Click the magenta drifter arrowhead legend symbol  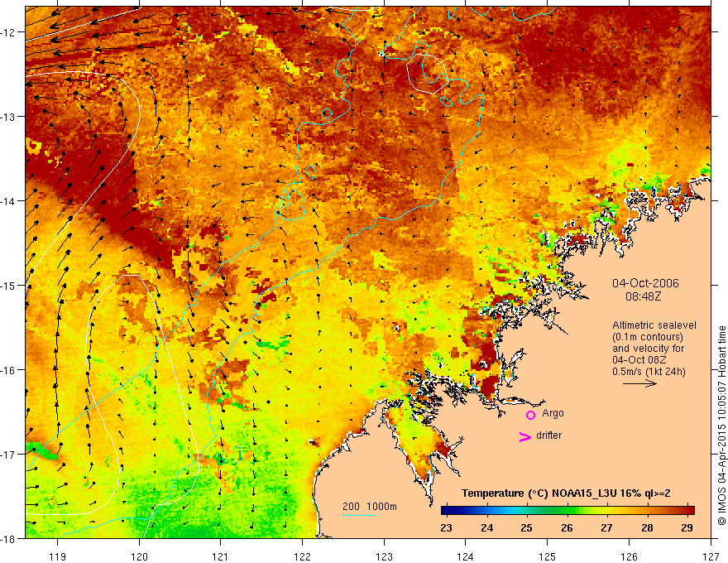tap(525, 436)
